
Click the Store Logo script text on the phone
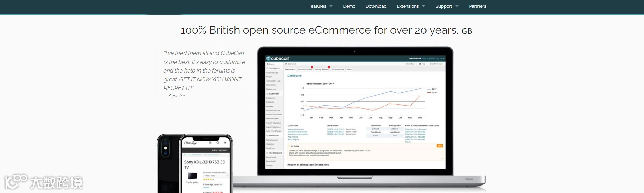[191, 143]
